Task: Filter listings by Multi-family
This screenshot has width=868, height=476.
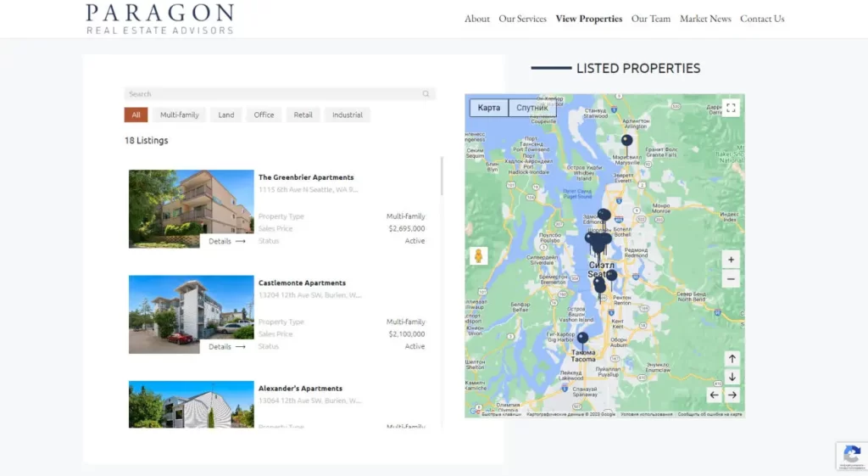Action: coord(180,115)
